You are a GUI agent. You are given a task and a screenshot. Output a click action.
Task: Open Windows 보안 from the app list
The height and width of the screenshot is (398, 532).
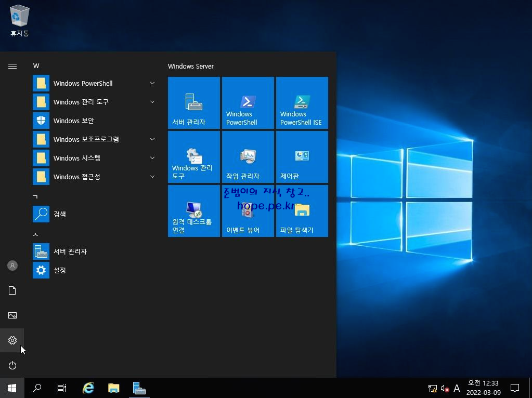point(94,121)
